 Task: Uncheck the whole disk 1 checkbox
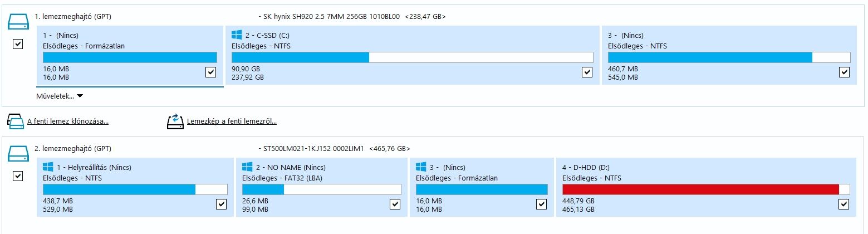pos(17,44)
